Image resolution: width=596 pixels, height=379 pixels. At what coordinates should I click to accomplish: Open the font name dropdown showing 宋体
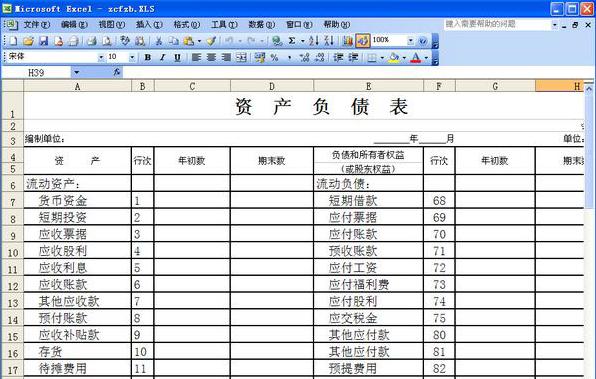coord(101,57)
